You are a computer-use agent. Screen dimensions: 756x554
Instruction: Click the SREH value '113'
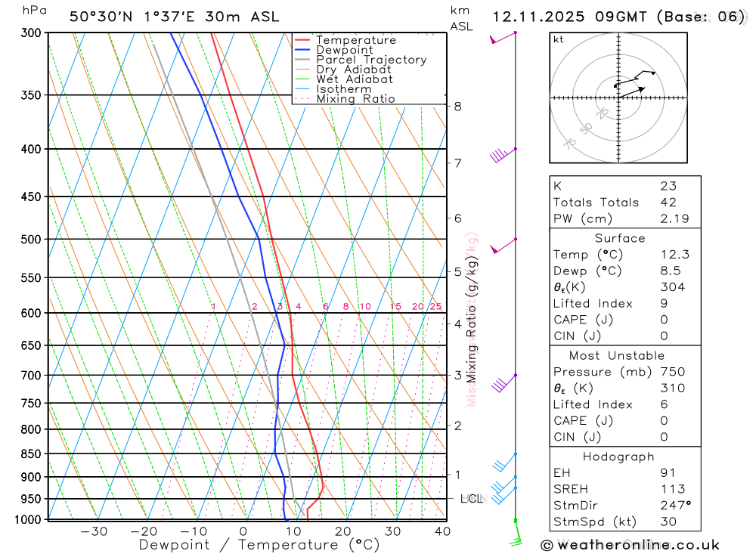pyautogui.click(x=673, y=489)
